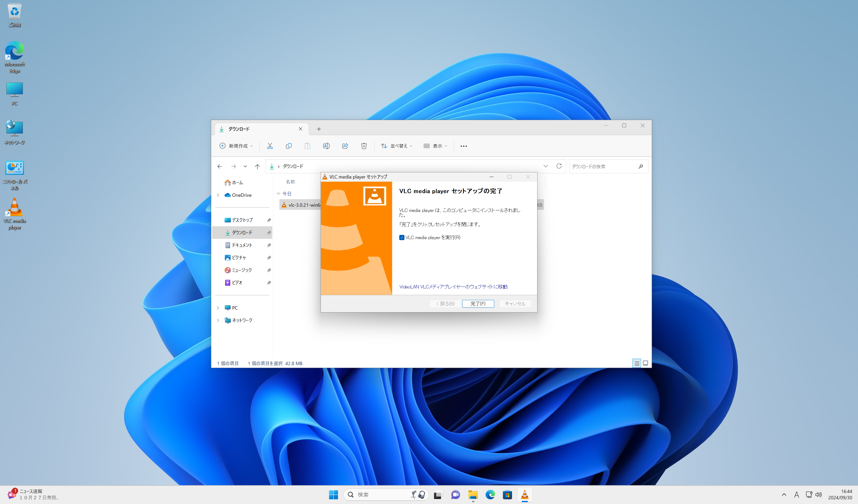Open the 表示 view dropdown
This screenshot has width=858, height=504.
435,146
